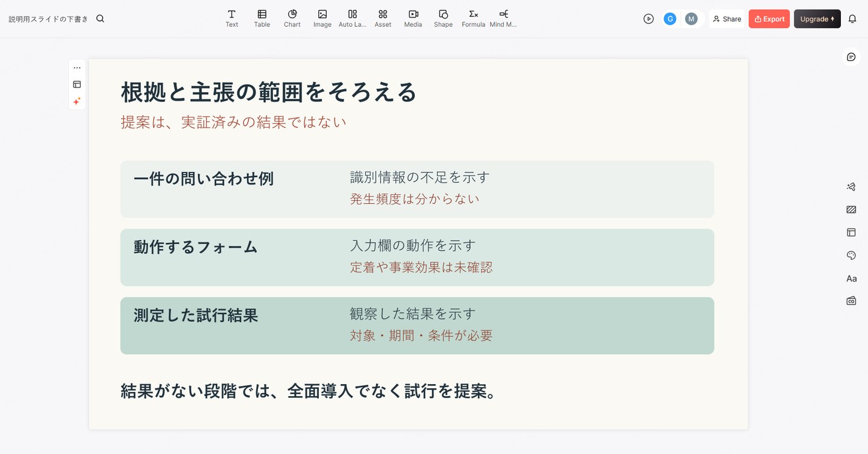The image size is (868, 454).
Task: Select the text 発生頻度は分からない
Action: [x=415, y=198]
